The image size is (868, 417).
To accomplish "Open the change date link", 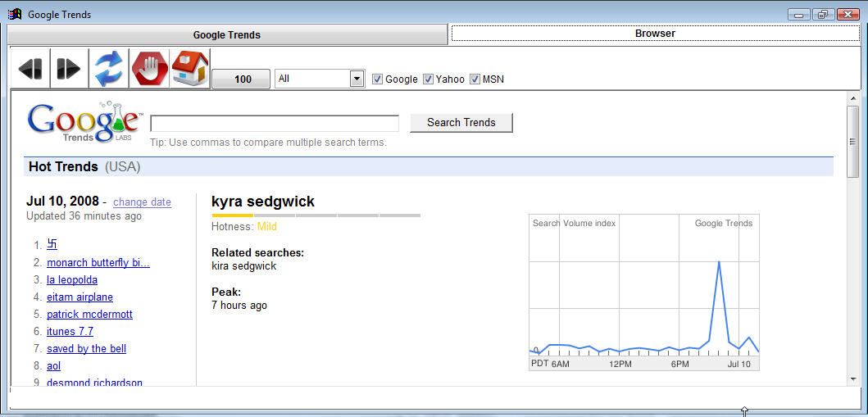I will 143,202.
